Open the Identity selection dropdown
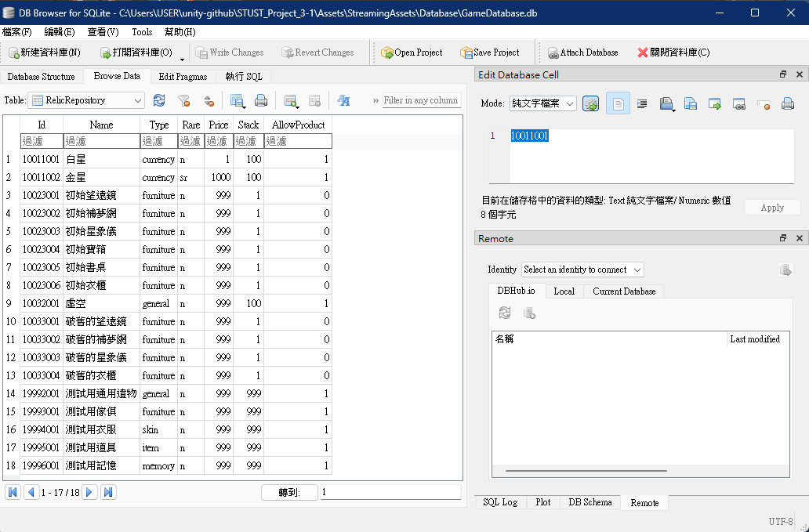 [x=582, y=270]
